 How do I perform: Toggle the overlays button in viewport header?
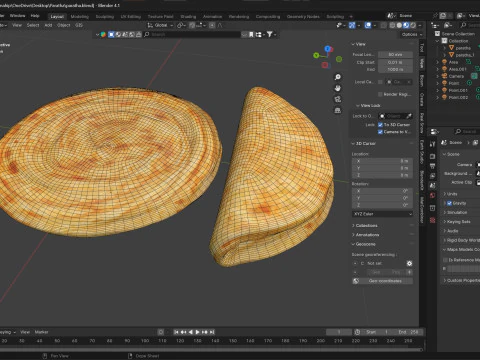[x=368, y=25]
